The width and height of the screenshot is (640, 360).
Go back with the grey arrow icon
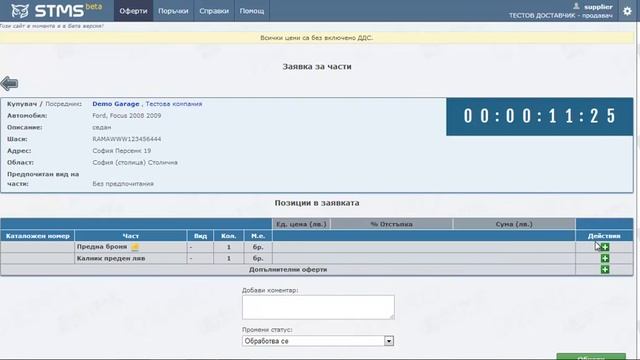(9, 83)
